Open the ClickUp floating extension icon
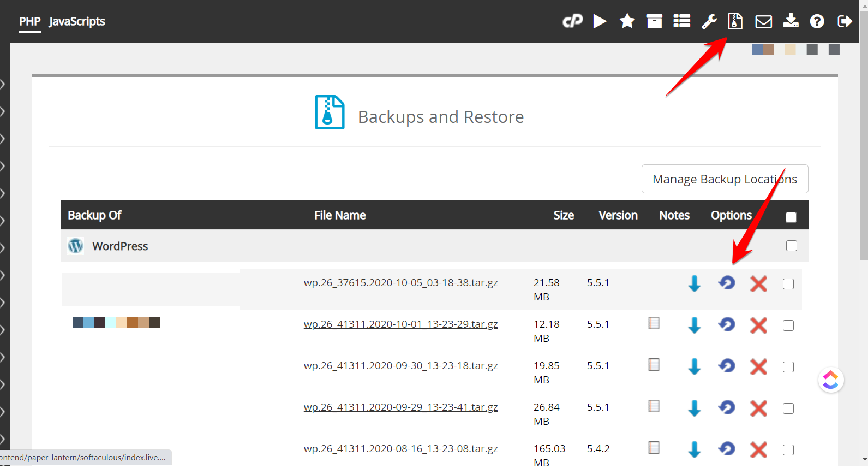 coord(830,380)
